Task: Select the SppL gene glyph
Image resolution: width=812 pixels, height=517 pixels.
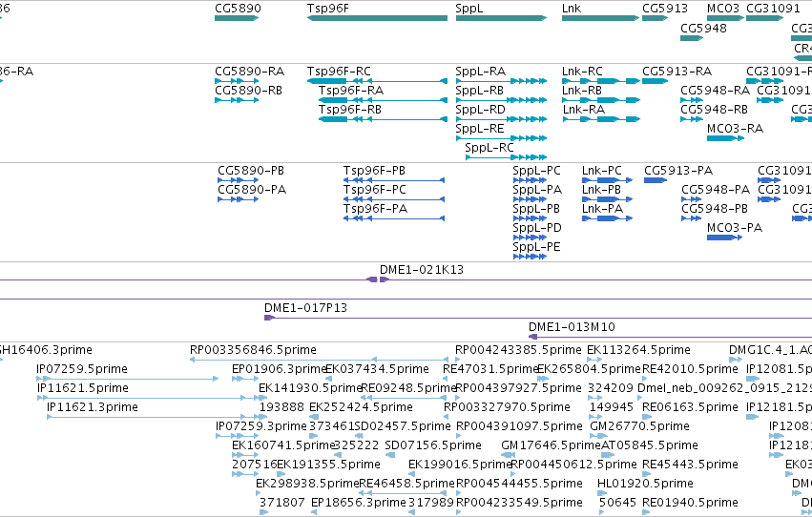Action: 501,18
